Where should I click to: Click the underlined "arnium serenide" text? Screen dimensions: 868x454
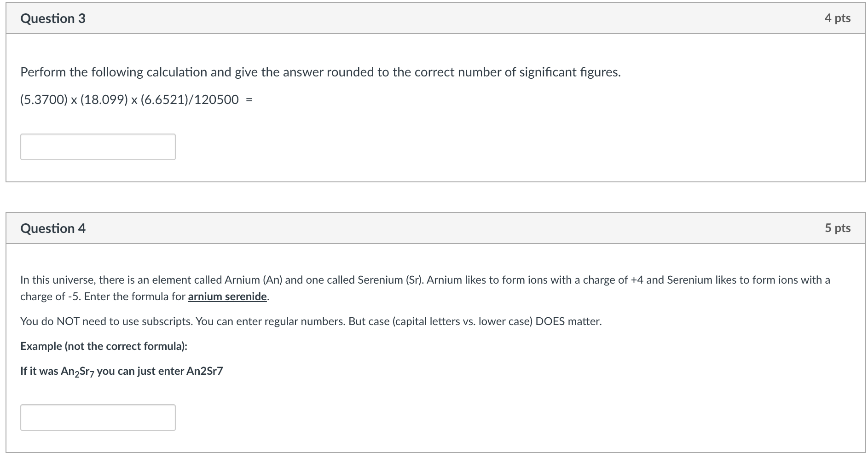pyautogui.click(x=227, y=297)
